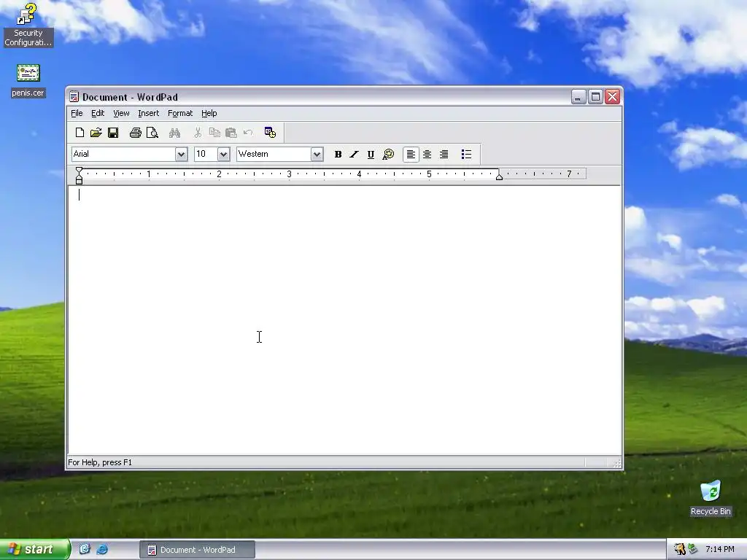Create a new document with New icon
Viewport: 747px width, 560px height.
point(80,133)
